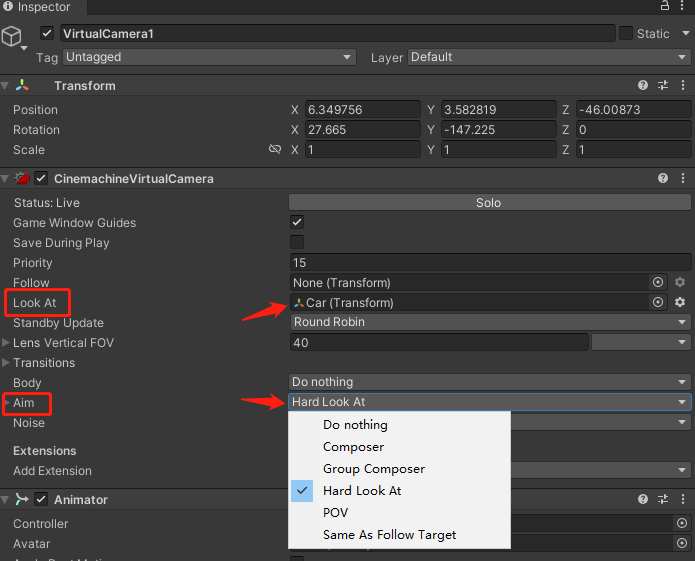Viewport: 695px width, 561px height.
Task: Open CinemachineVirtualCamera help icon
Action: tap(663, 178)
